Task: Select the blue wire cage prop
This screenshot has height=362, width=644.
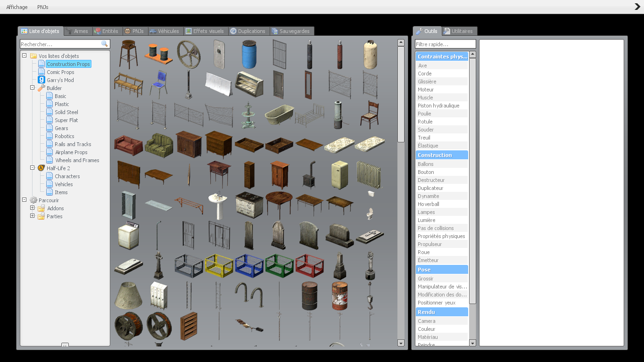Action: (249, 265)
